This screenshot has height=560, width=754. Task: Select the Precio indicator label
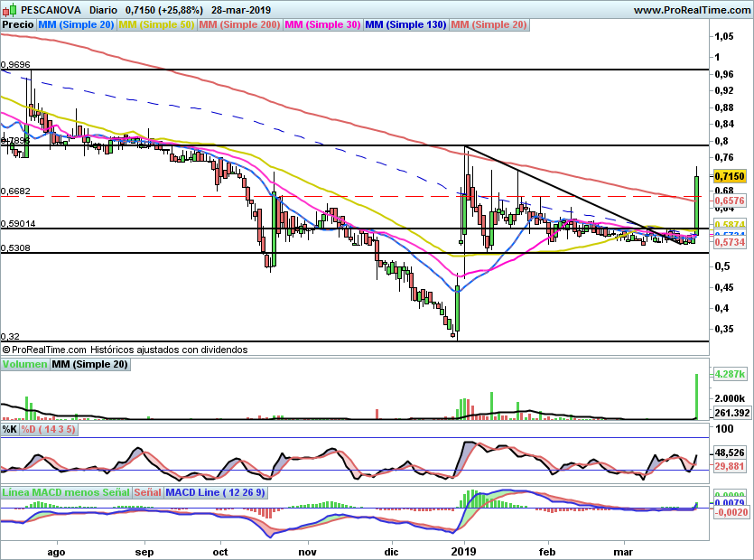point(18,25)
